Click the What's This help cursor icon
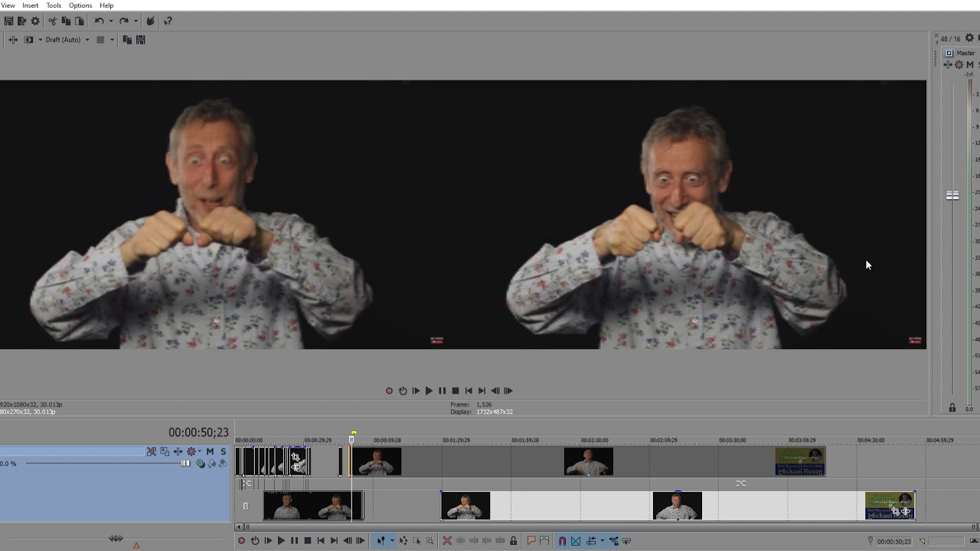Viewport: 980px width, 551px height. click(x=168, y=21)
